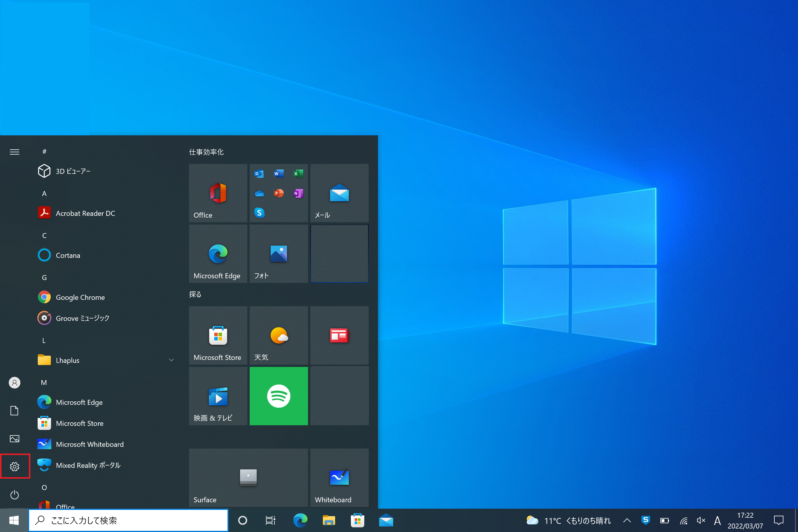
Task: Open Outlook in Office apps tile
Action: click(259, 174)
